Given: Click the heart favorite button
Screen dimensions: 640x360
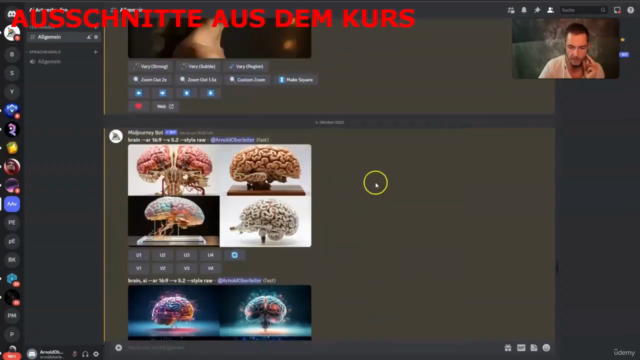Looking at the screenshot, I should tap(138, 106).
